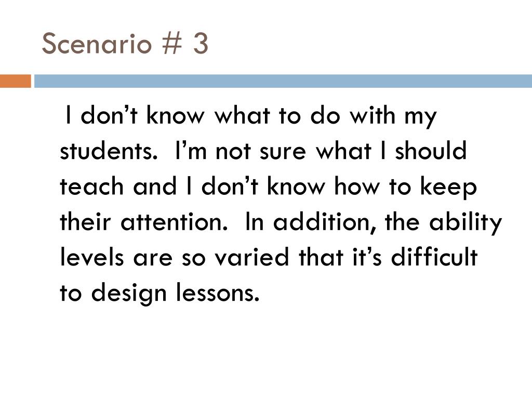Click the number '3' in the title
532x399 pixels.
coord(201,44)
